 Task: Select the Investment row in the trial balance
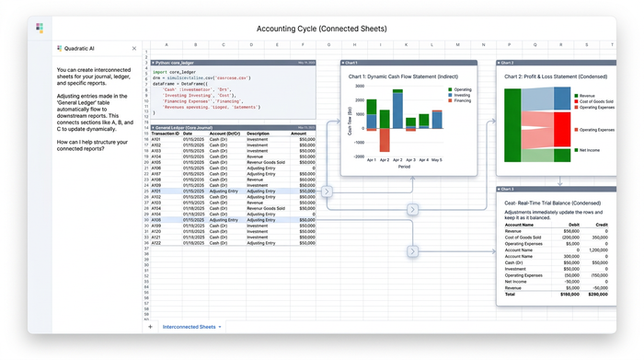[x=556, y=269]
